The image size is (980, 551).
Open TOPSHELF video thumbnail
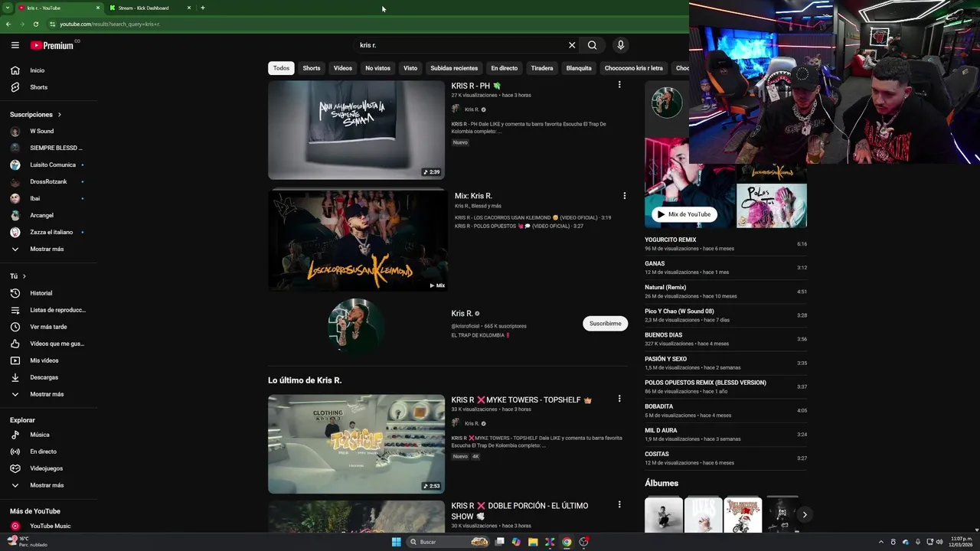tap(356, 444)
